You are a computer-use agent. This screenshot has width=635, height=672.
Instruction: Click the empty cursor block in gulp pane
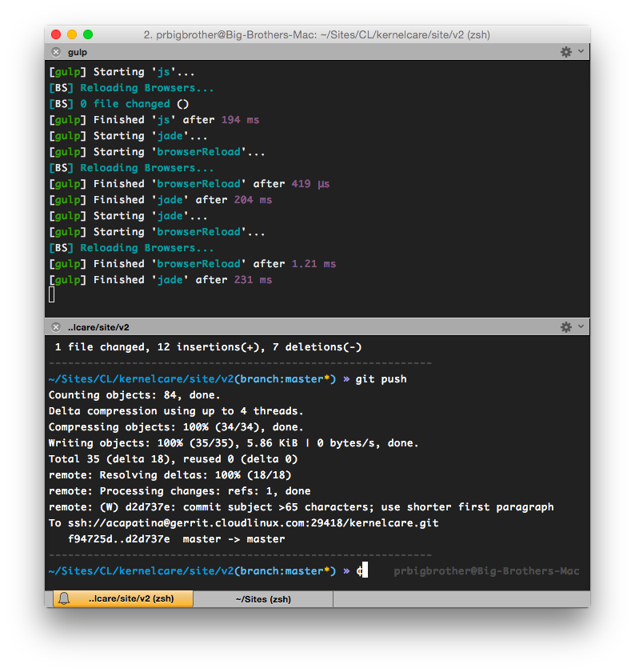point(51,294)
